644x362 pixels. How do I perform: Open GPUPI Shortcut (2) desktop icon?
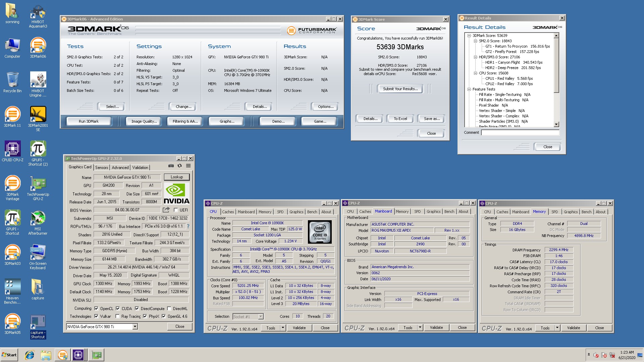tap(38, 154)
